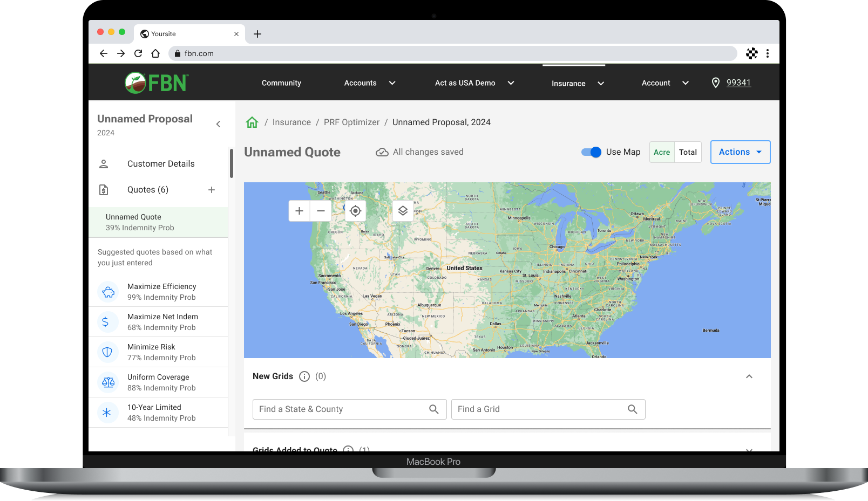Click search icon in State & County field
868x501 pixels.
(x=434, y=409)
